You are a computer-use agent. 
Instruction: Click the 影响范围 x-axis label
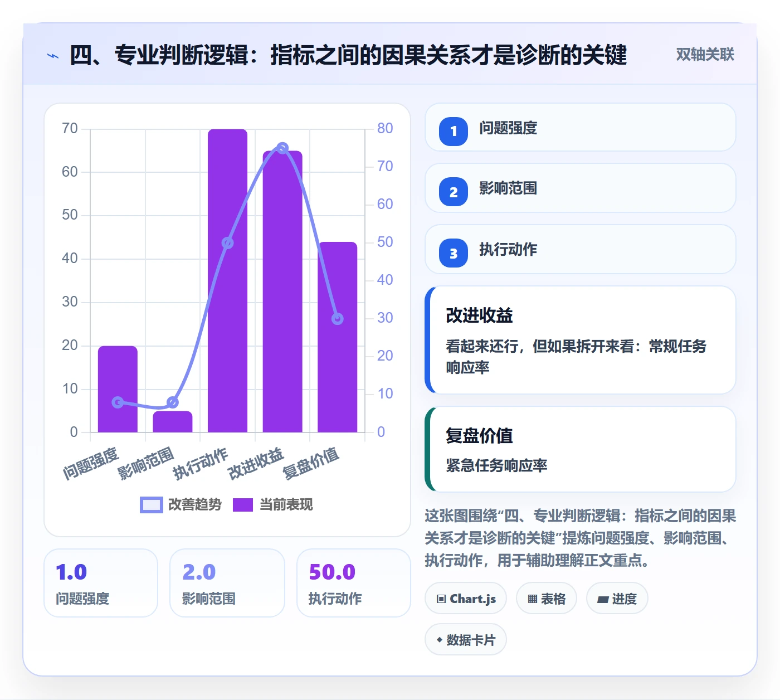(146, 464)
